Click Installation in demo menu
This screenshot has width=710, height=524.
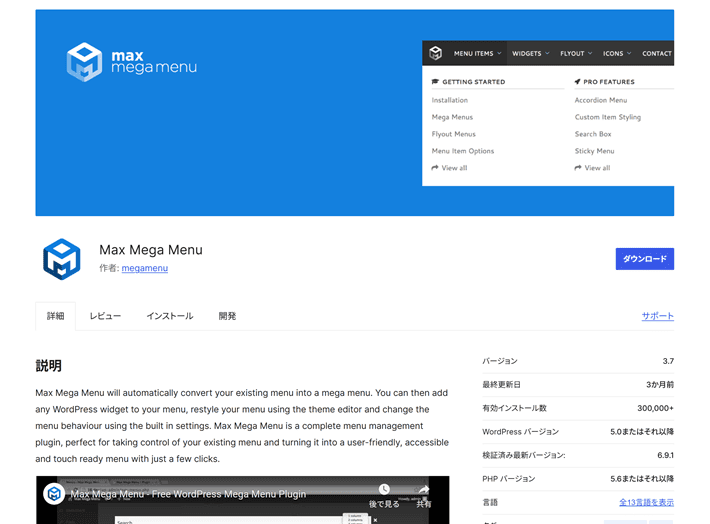pos(450,100)
